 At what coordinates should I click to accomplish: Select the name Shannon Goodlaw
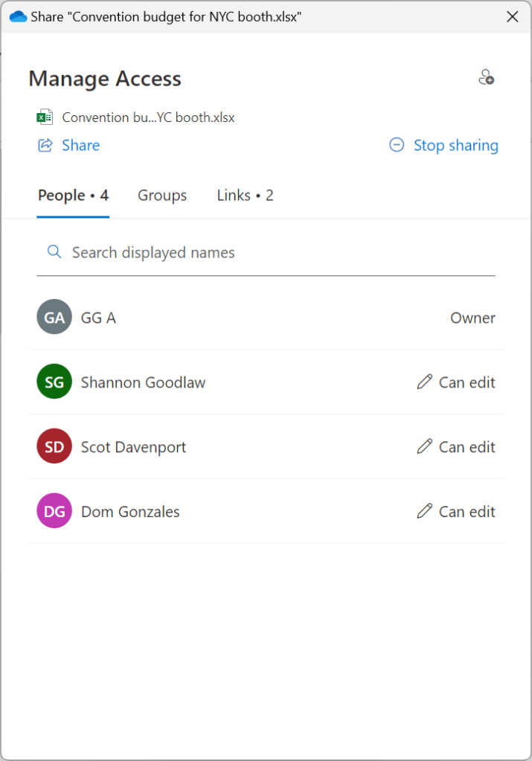(143, 382)
